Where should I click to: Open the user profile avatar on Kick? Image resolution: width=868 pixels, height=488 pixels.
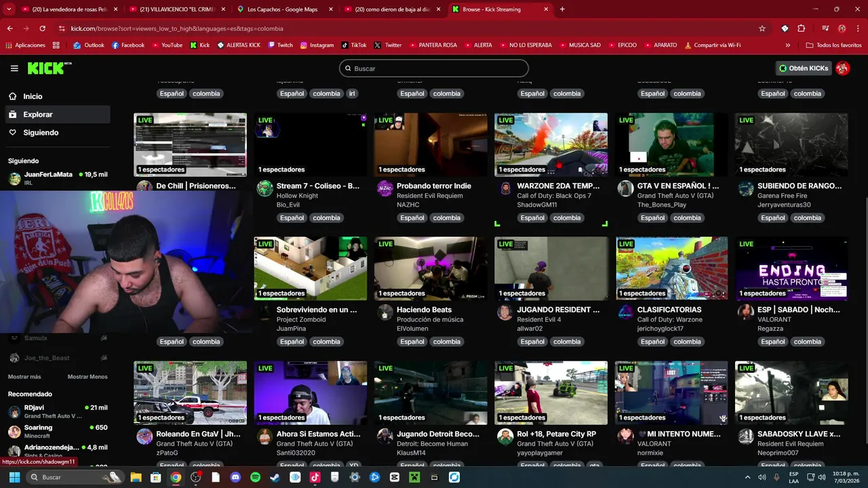842,68
